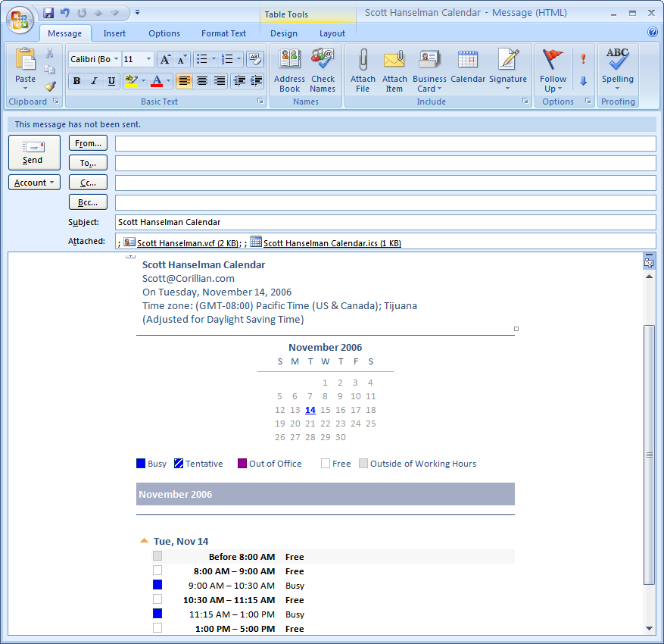The height and width of the screenshot is (644, 664).
Task: Click the blue Busy legend swatch
Action: coord(141,464)
